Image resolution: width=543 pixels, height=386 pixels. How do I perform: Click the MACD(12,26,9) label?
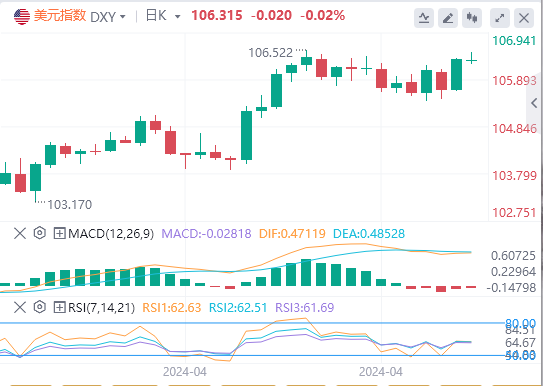111,234
